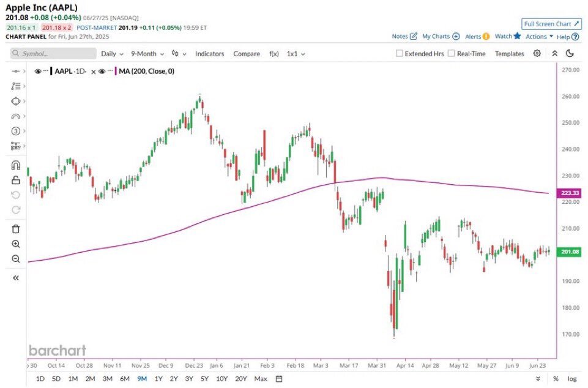Add to My Charts plus icon
Viewport: 588px width, 388px height.
(x=456, y=36)
